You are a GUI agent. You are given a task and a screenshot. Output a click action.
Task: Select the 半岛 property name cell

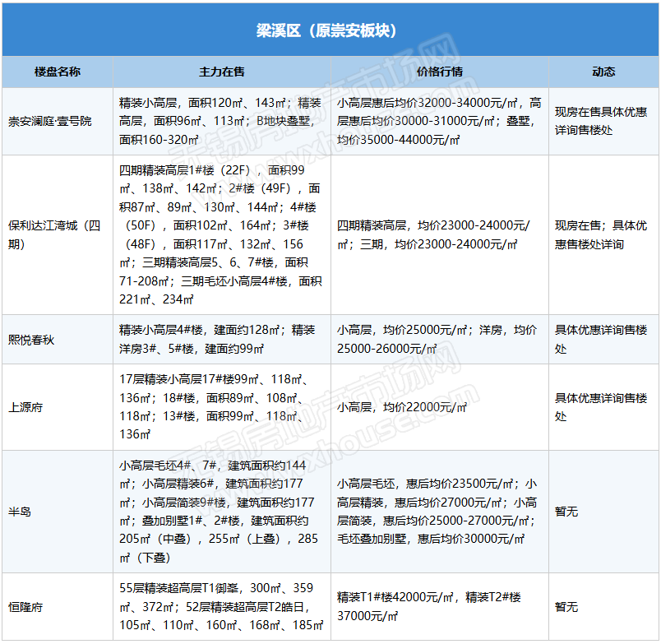tap(20, 512)
